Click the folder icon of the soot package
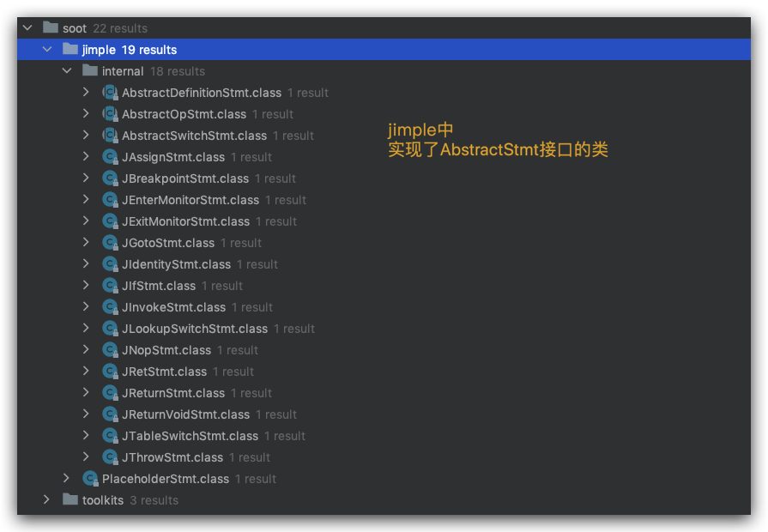This screenshot has width=768, height=532. click(x=51, y=28)
